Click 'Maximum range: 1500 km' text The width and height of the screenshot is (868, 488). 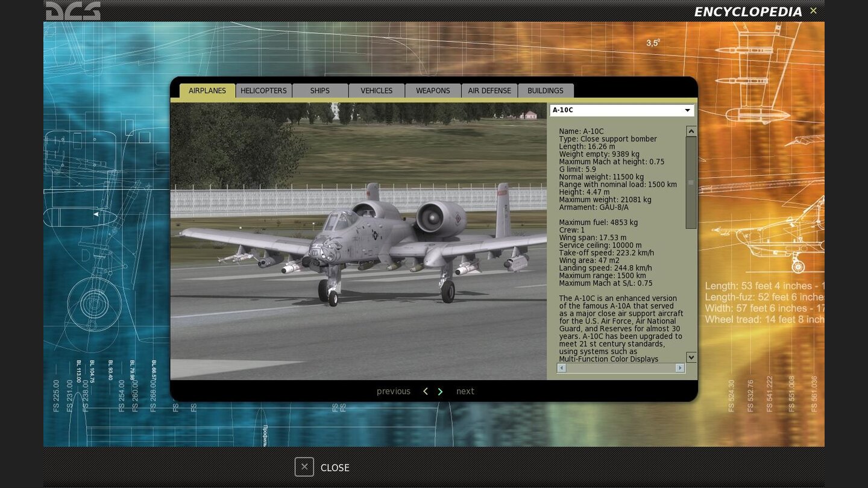click(x=602, y=275)
